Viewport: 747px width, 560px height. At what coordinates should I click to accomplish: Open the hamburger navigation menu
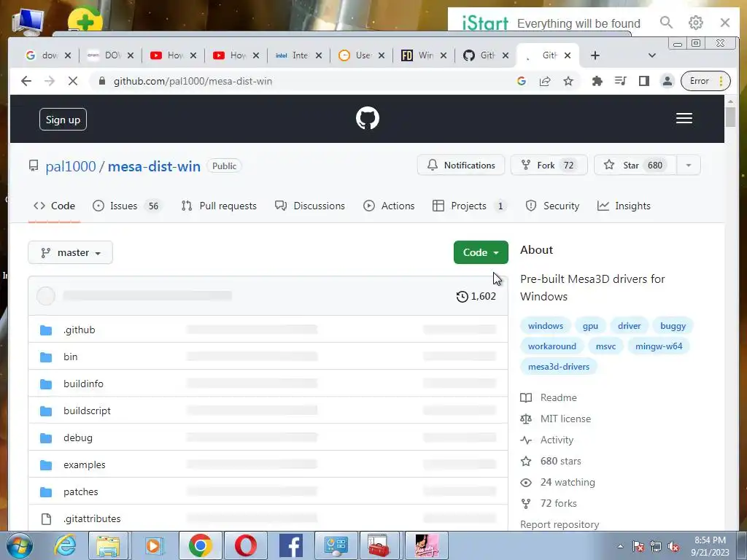point(684,118)
